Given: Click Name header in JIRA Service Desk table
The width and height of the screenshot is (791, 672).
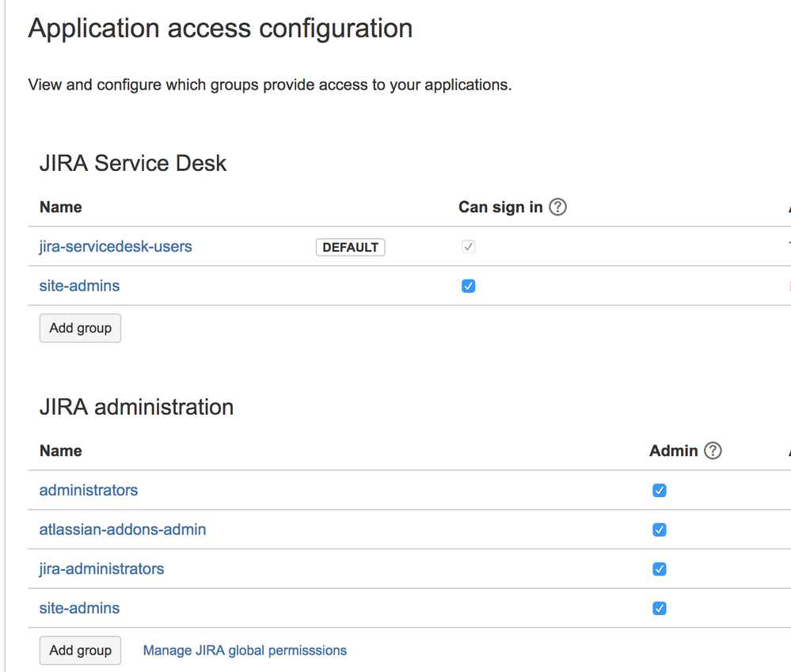Looking at the screenshot, I should [60, 207].
